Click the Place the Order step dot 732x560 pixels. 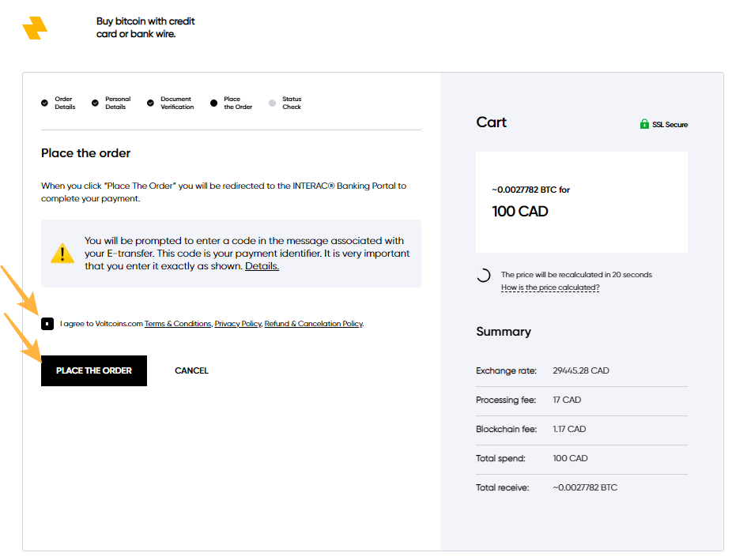point(213,103)
